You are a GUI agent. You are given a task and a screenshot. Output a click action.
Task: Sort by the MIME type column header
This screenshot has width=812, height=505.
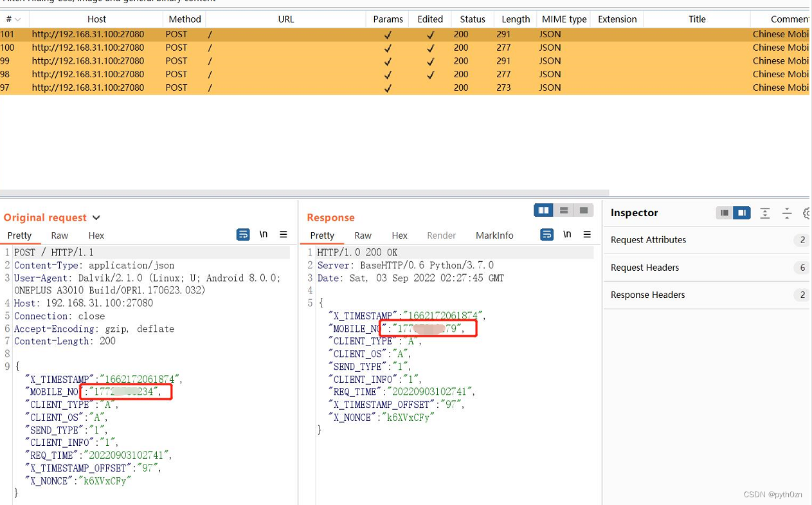[x=564, y=19]
